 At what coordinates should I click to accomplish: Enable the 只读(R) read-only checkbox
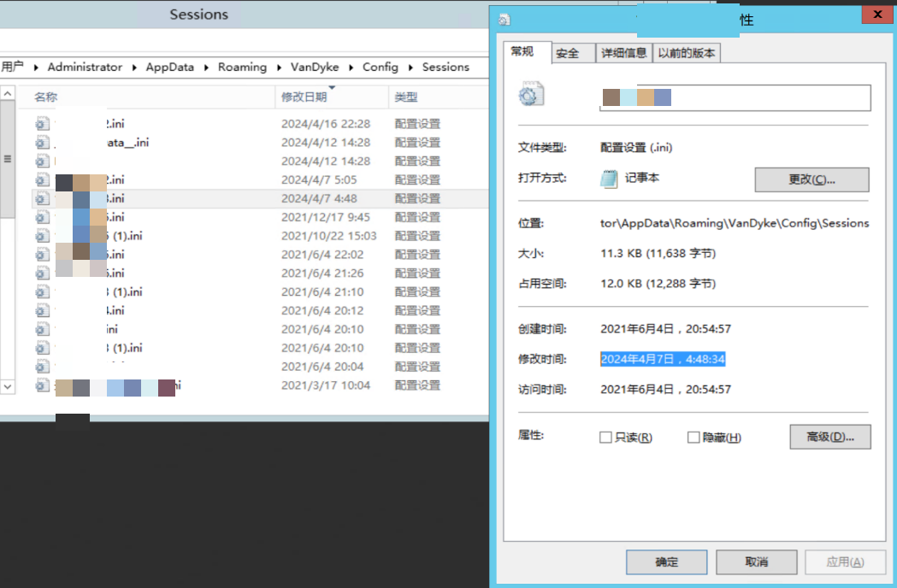pyautogui.click(x=605, y=437)
